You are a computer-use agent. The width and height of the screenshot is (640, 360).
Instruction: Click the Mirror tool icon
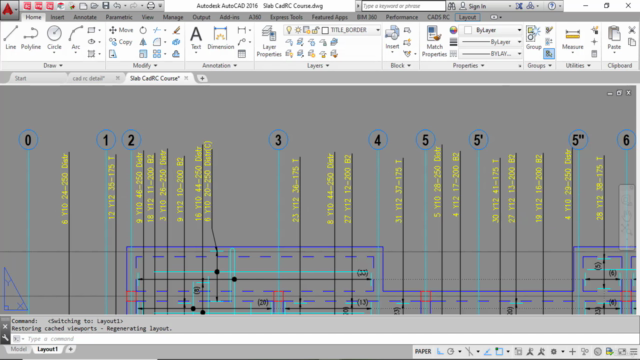pos(143,42)
